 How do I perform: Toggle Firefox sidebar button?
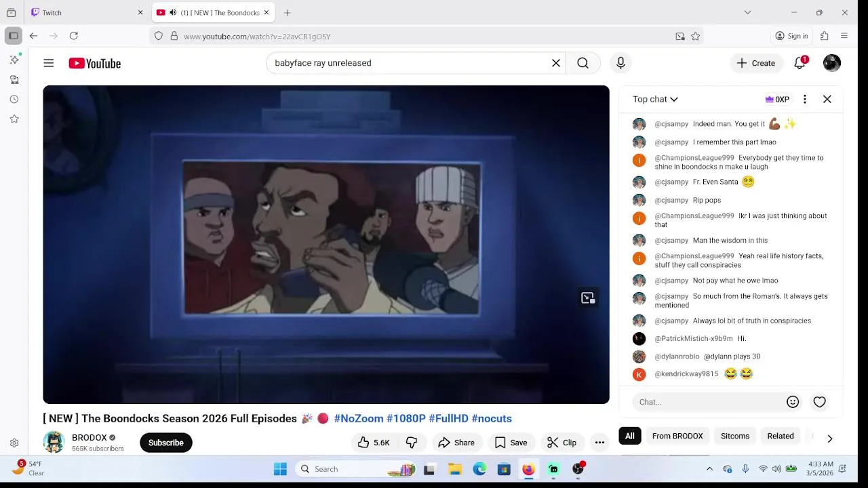(13, 36)
